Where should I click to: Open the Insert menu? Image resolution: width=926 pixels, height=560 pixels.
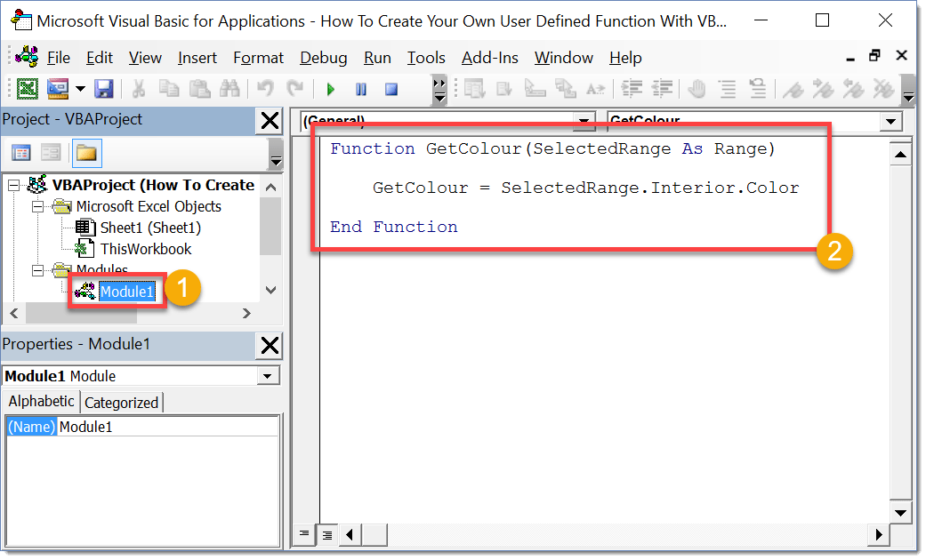click(x=197, y=58)
